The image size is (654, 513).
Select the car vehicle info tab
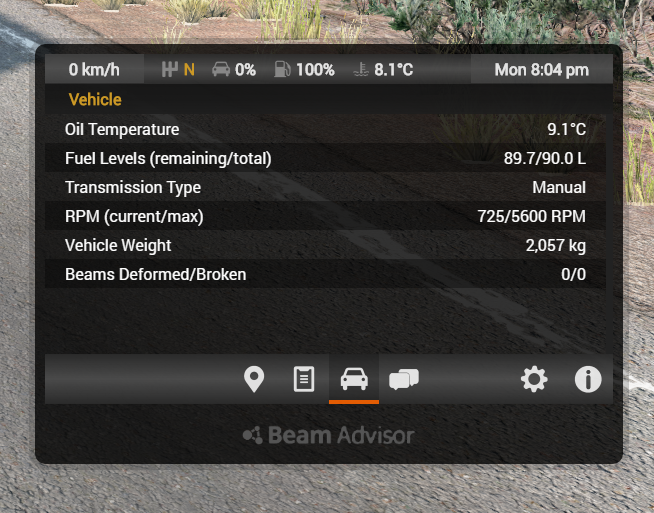(x=354, y=379)
